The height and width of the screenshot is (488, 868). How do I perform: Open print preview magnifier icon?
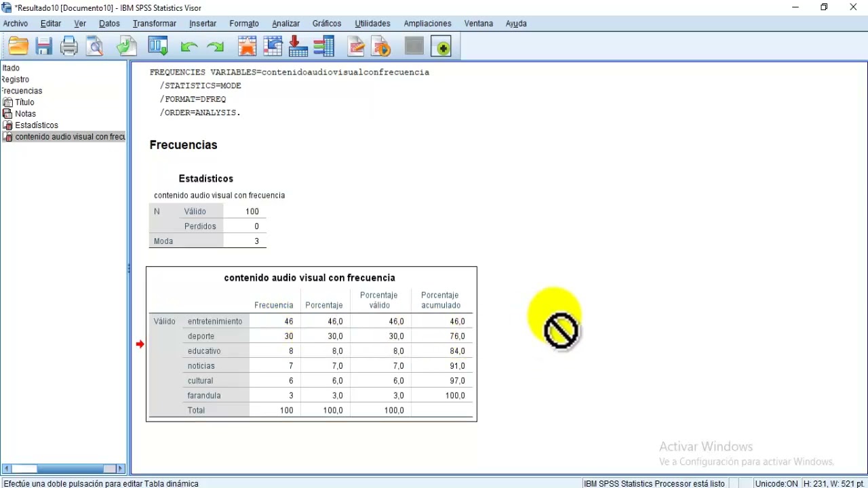95,47
